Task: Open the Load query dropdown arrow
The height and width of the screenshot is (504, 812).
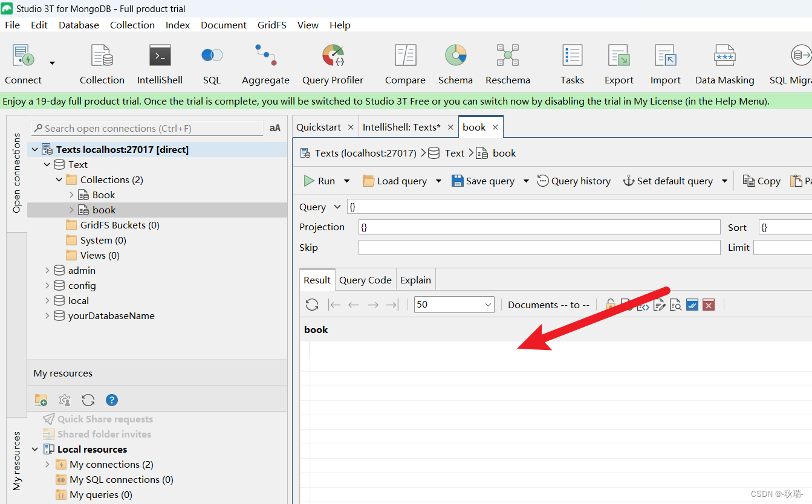Action: [x=438, y=181]
